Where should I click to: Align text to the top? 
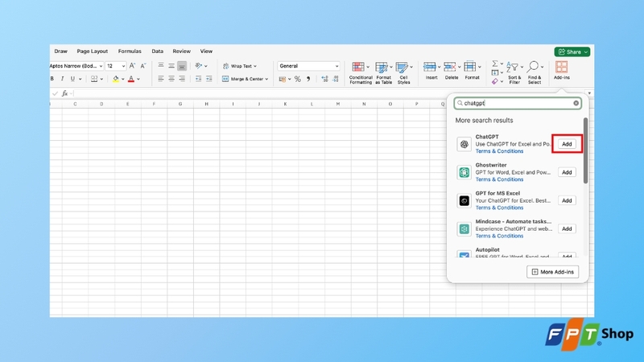pyautogui.click(x=161, y=66)
